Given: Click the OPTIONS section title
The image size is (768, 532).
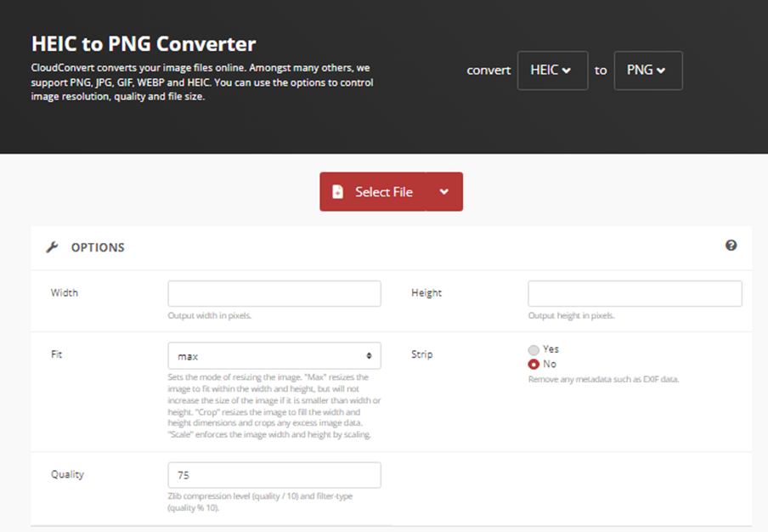Looking at the screenshot, I should pos(98,247).
